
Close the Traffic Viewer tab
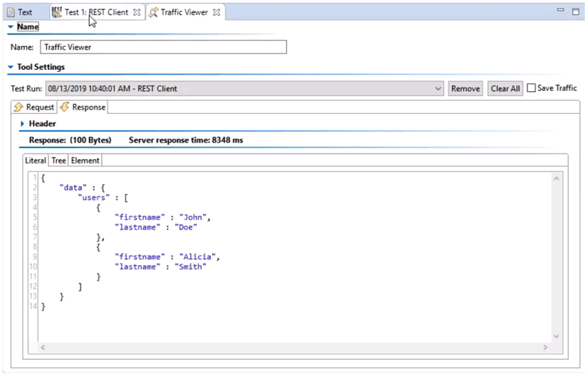point(216,12)
